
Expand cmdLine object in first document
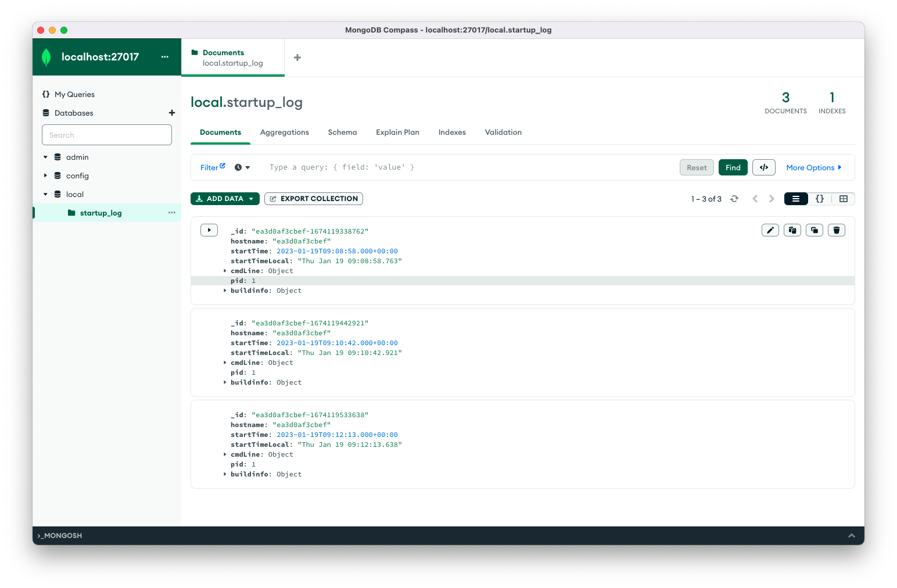(x=225, y=271)
